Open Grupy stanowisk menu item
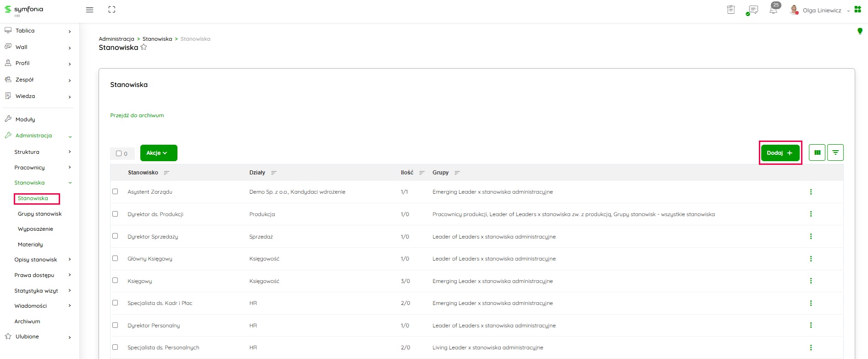The width and height of the screenshot is (868, 359). 39,214
